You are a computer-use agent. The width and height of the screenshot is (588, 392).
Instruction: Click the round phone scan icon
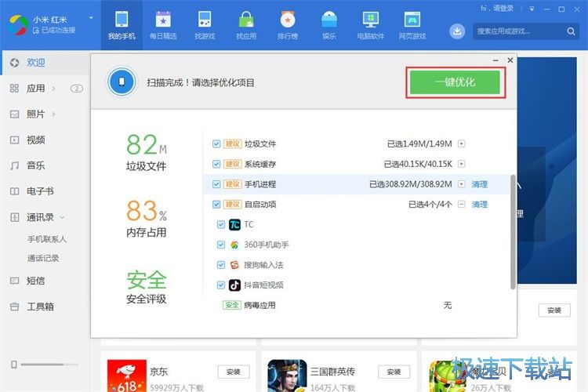[121, 82]
